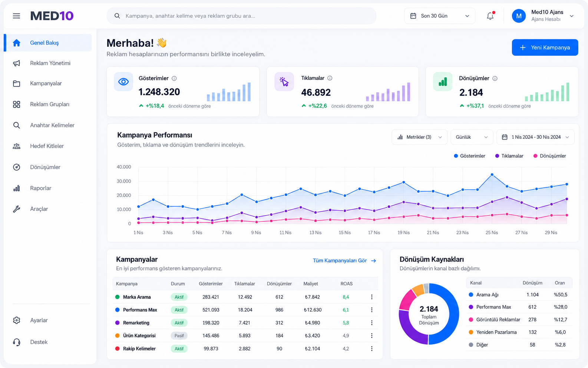
Task: Open options menu for Performans Max row
Action: click(x=371, y=310)
